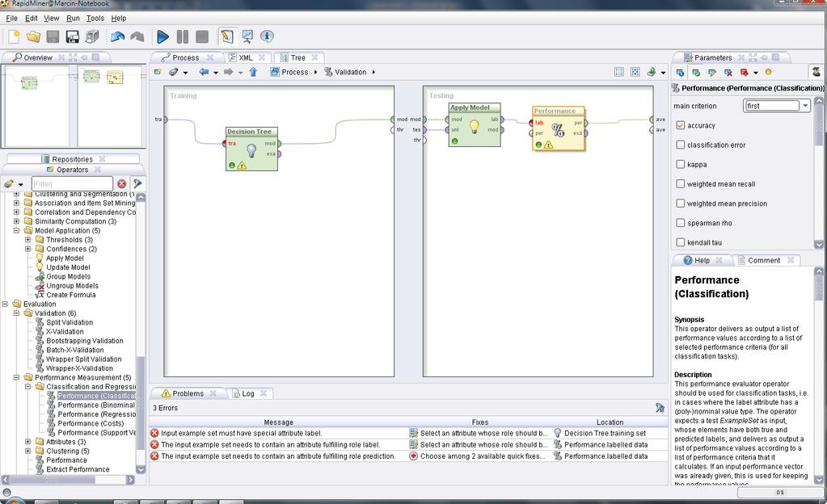
Task: Click the operator filter input field
Action: point(72,183)
